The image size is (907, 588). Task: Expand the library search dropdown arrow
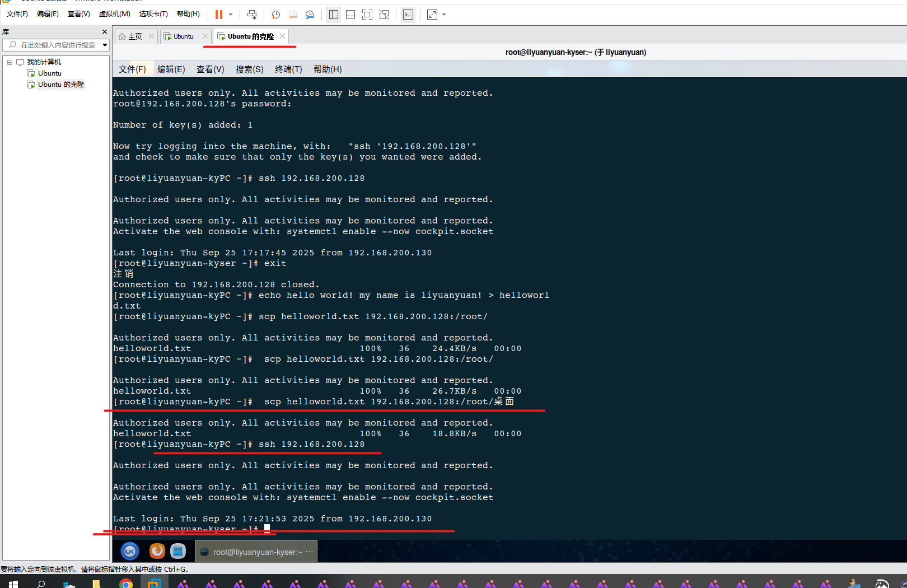pos(105,45)
